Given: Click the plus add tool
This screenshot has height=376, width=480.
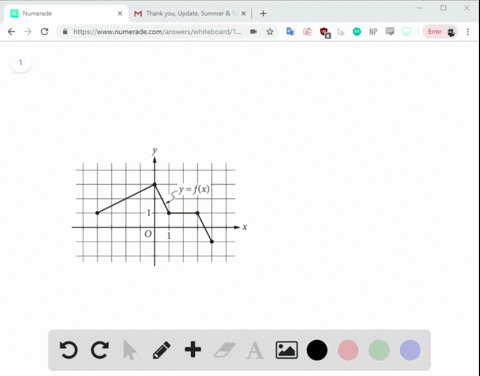Looking at the screenshot, I should click(193, 350).
